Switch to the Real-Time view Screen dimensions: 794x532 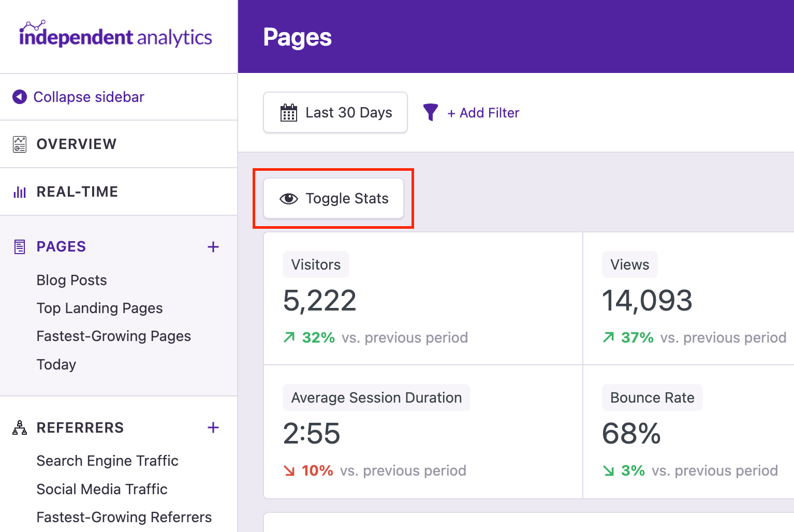pos(77,191)
